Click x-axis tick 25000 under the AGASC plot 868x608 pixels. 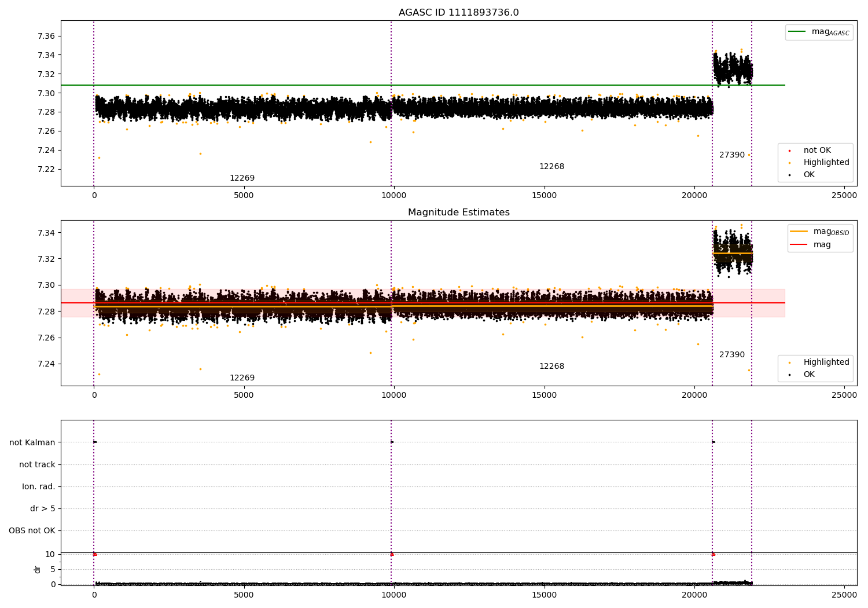click(844, 196)
